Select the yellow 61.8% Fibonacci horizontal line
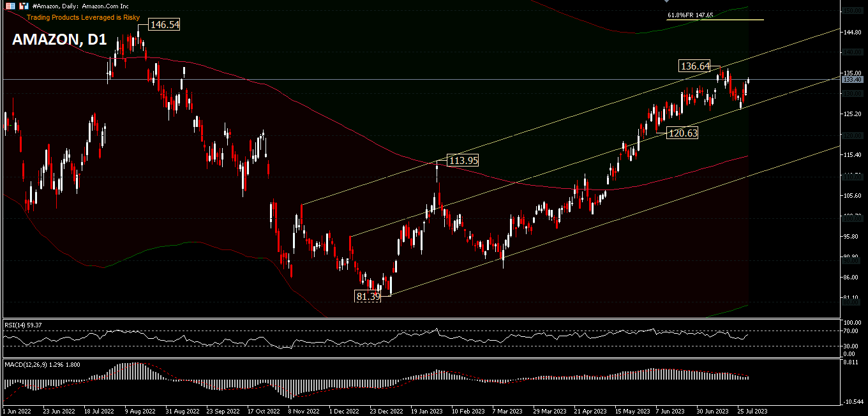This screenshot has width=868, height=416. [715, 20]
